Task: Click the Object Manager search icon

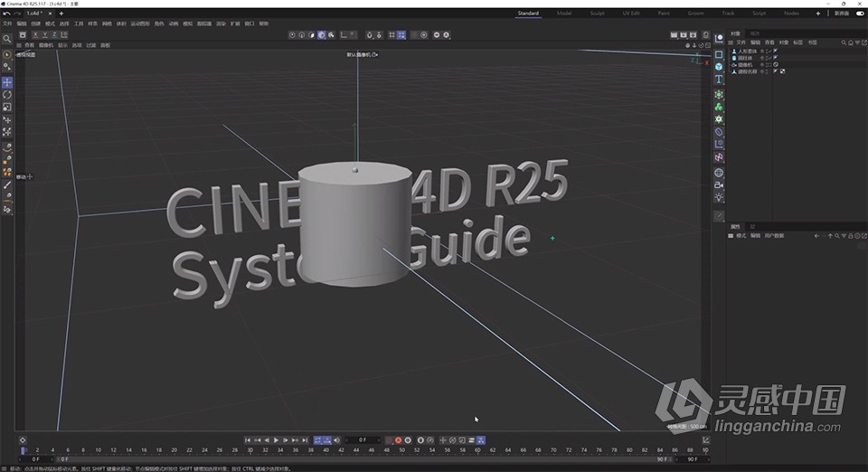Action: [x=844, y=42]
